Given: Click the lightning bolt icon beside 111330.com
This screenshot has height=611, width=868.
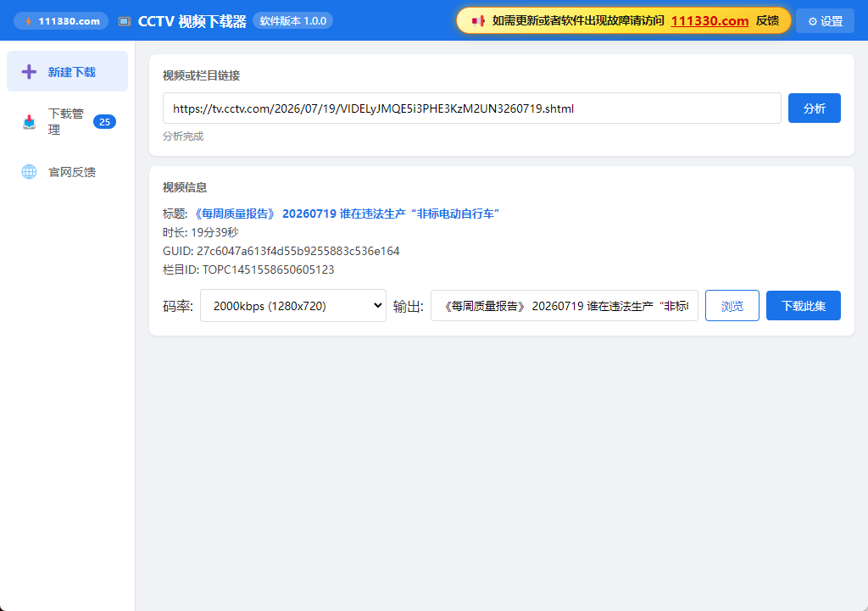Looking at the screenshot, I should pos(28,21).
